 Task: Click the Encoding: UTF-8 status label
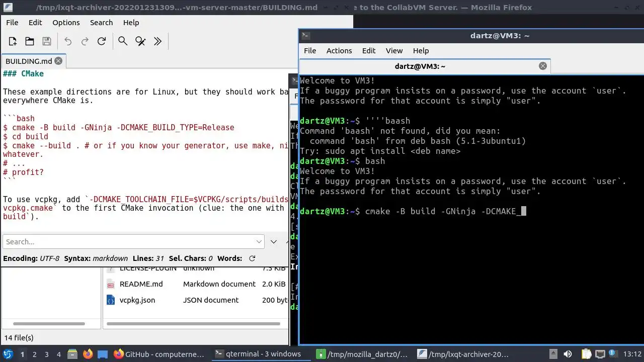(x=31, y=258)
